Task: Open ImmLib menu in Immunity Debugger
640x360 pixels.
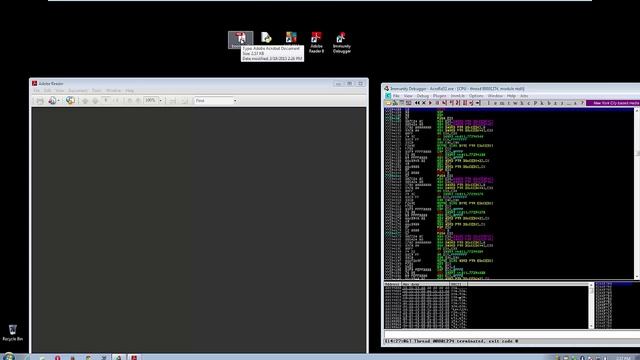Action: 458,96
